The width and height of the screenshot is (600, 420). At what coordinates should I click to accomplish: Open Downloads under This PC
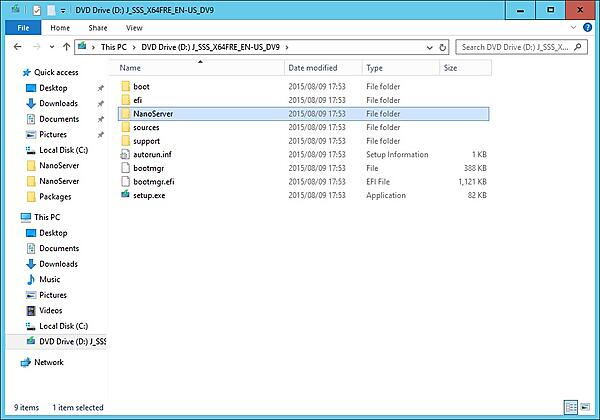tap(58, 264)
